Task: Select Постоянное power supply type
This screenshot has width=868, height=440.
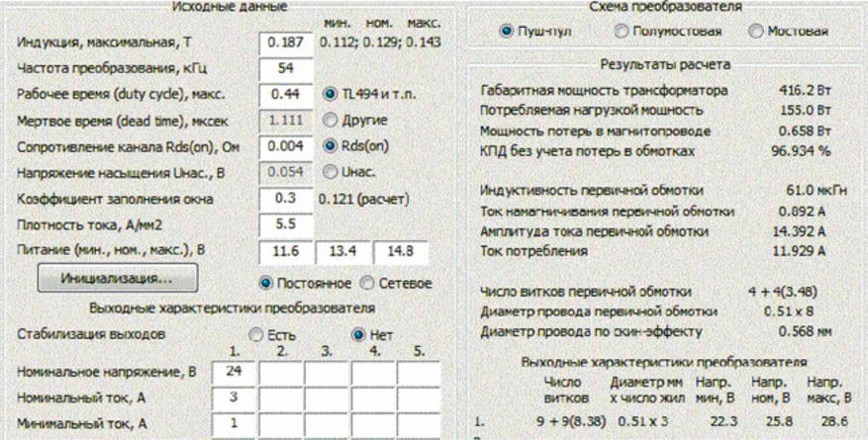Action: tap(265, 283)
